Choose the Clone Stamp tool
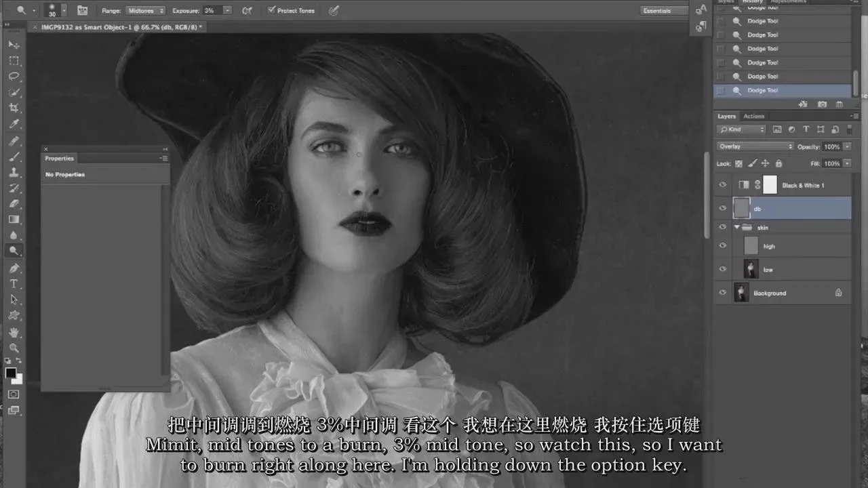868x488 pixels. [14, 172]
